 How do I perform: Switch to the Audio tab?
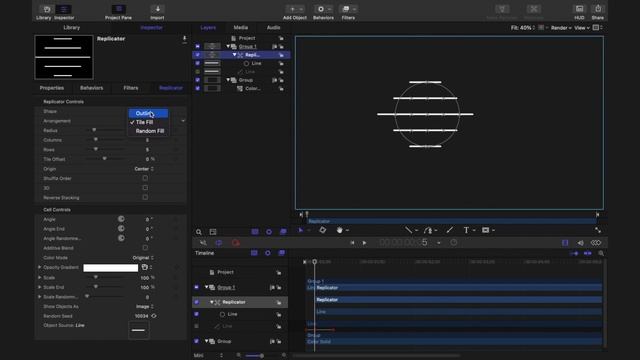tap(273, 28)
